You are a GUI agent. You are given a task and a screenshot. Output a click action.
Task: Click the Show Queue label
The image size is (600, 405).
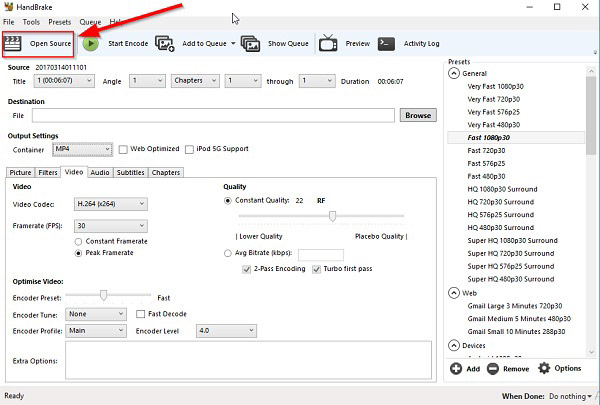(x=288, y=44)
